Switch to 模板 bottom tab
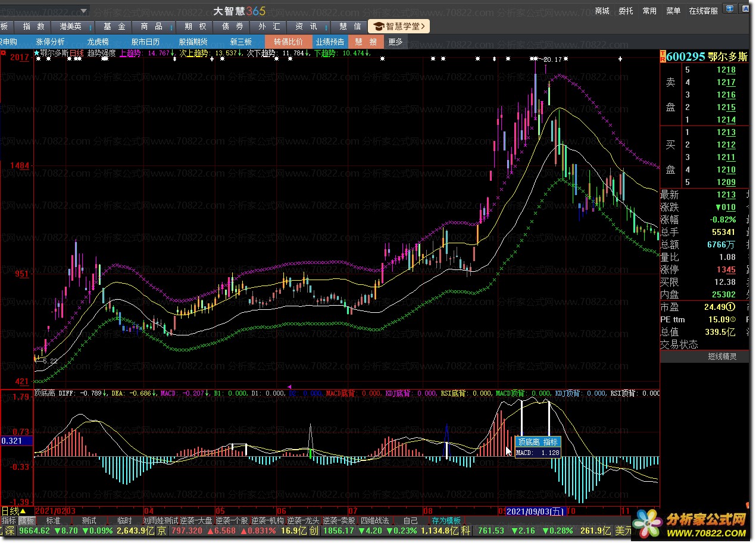 pyautogui.click(x=27, y=521)
